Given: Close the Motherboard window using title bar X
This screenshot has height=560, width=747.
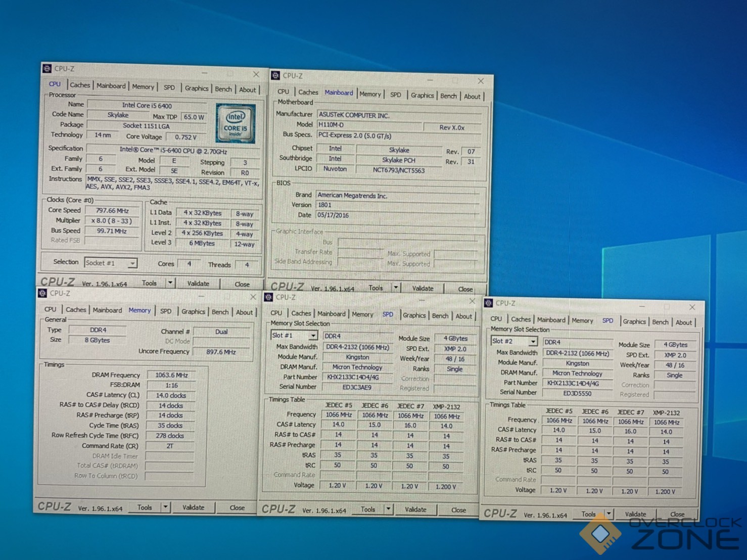Looking at the screenshot, I should (481, 81).
